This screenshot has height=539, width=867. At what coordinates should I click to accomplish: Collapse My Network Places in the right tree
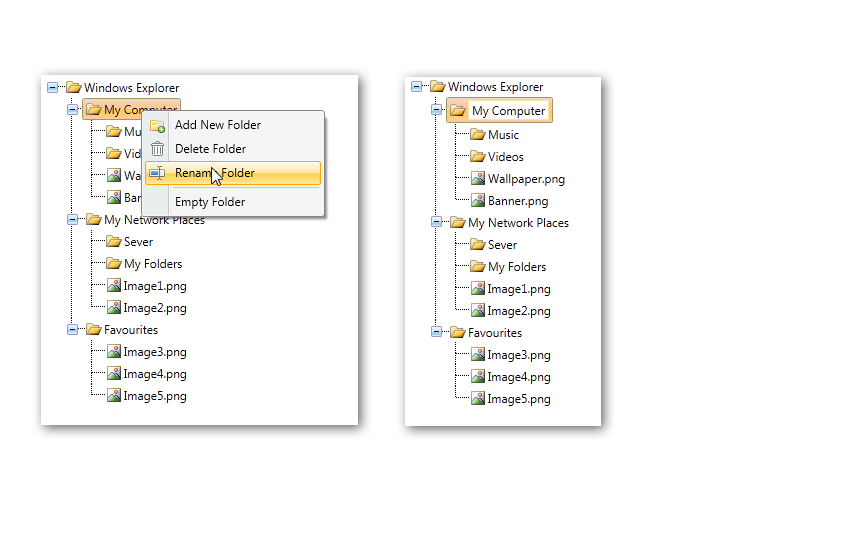point(436,223)
